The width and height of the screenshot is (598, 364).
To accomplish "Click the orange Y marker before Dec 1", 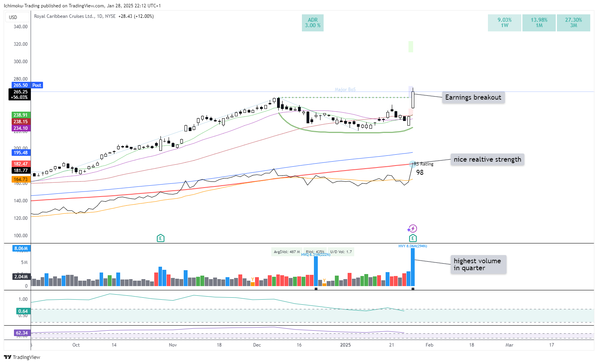I will point(253,279).
